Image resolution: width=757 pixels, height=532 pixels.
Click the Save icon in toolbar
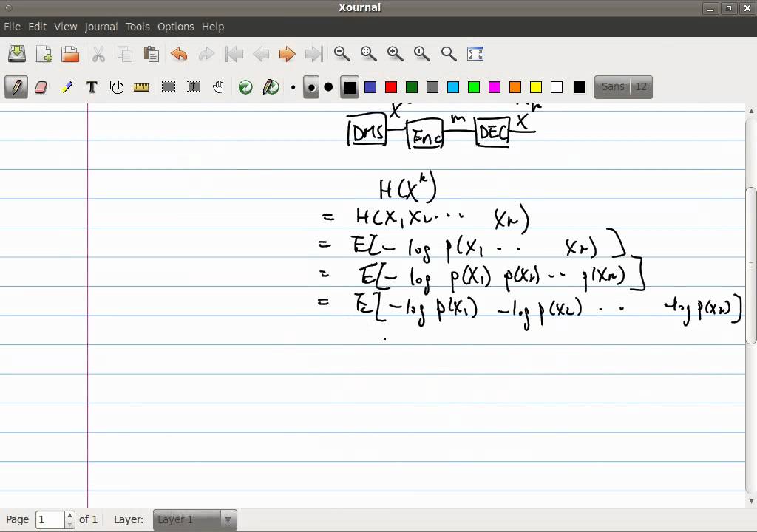17,54
